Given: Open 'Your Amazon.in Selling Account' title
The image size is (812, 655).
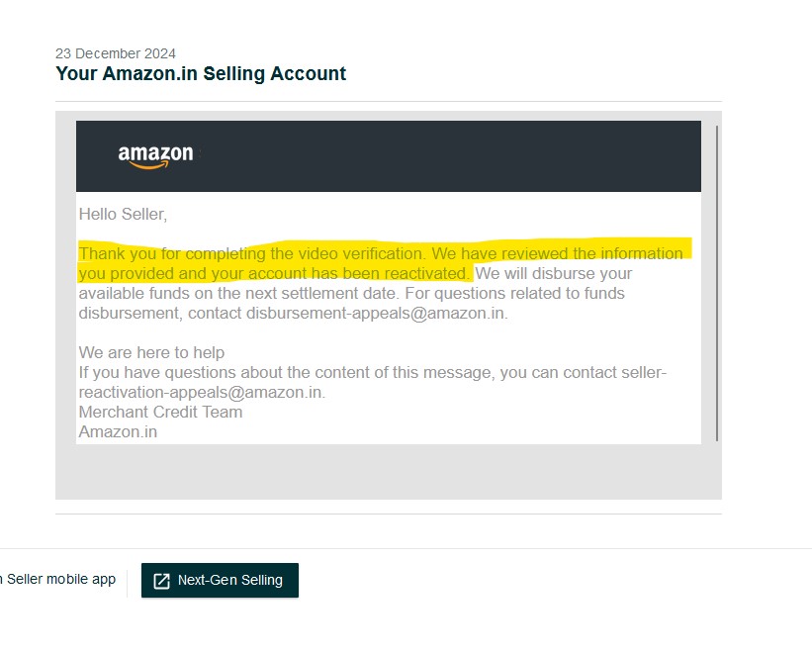Looking at the screenshot, I should pos(201,73).
